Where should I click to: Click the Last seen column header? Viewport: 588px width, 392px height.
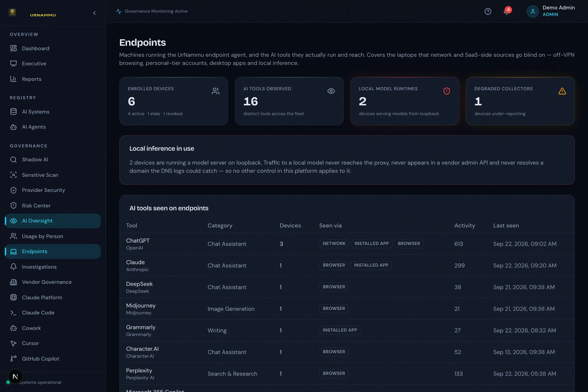coord(506,225)
